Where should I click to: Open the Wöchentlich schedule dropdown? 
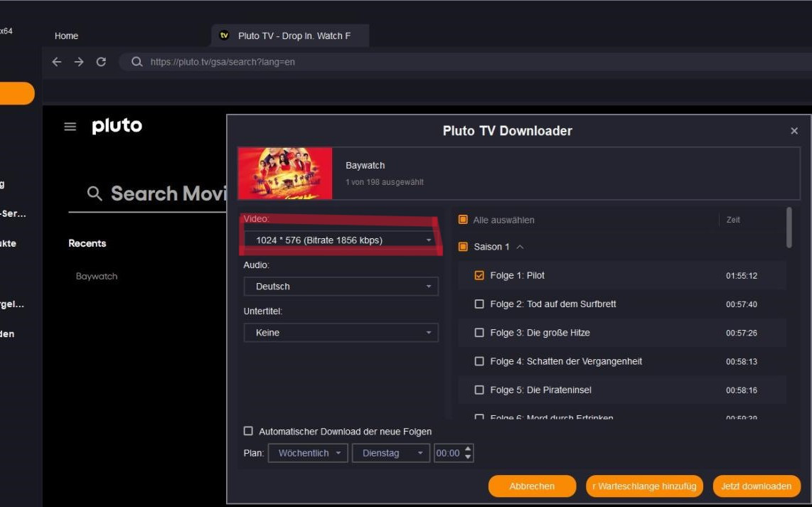[308, 453]
